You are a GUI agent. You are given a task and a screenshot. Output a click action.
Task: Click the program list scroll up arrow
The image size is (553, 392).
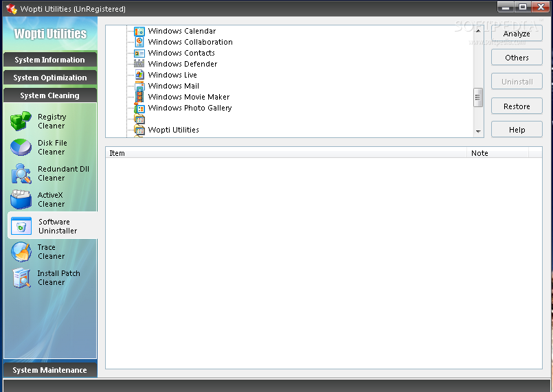(478, 31)
